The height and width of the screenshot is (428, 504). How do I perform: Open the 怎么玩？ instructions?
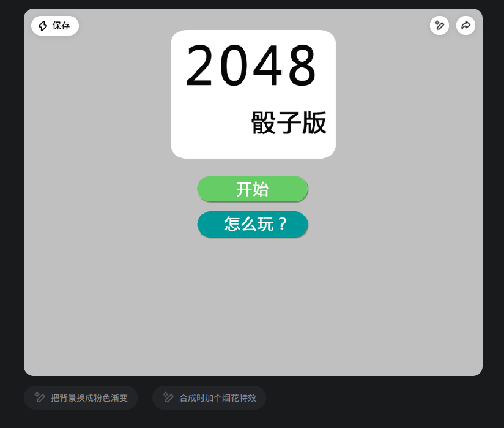[x=253, y=225]
